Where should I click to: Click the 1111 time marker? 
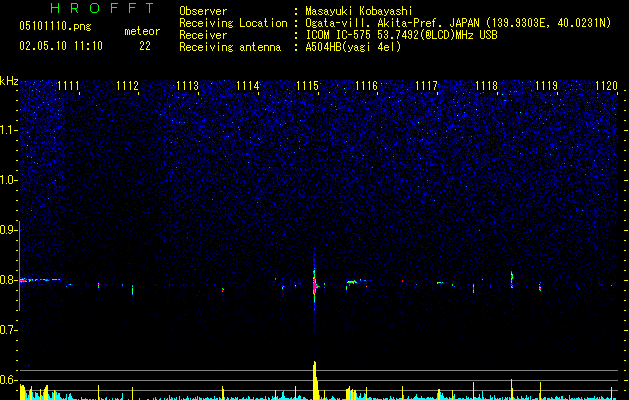coord(68,86)
